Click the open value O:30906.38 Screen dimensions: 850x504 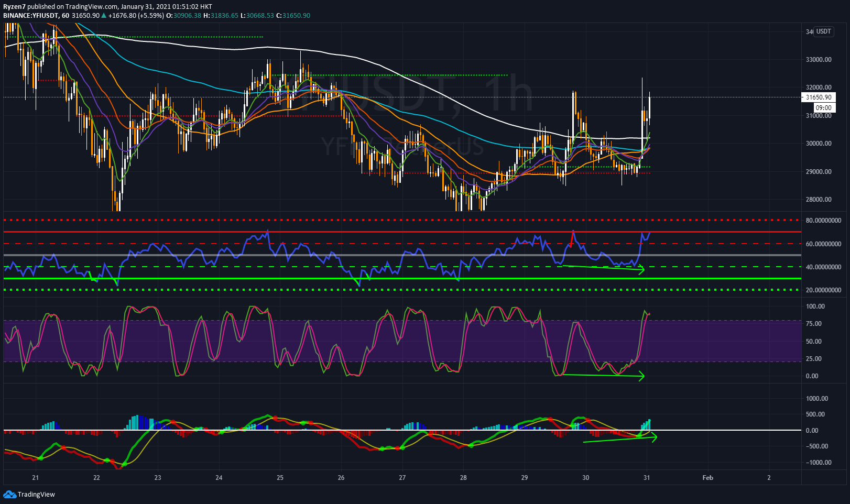click(183, 16)
